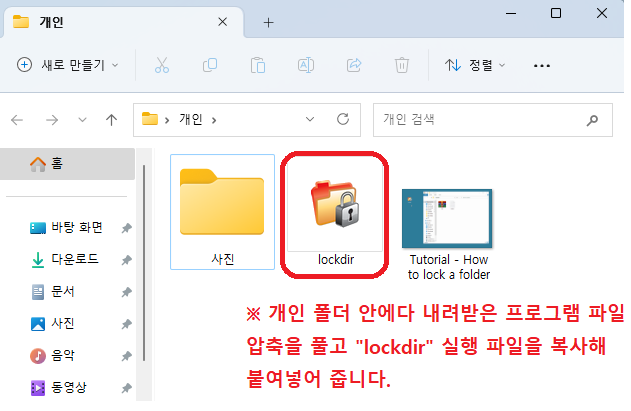Expand the address bar history dropdown
Viewport: 631px width, 411px height.
309,119
